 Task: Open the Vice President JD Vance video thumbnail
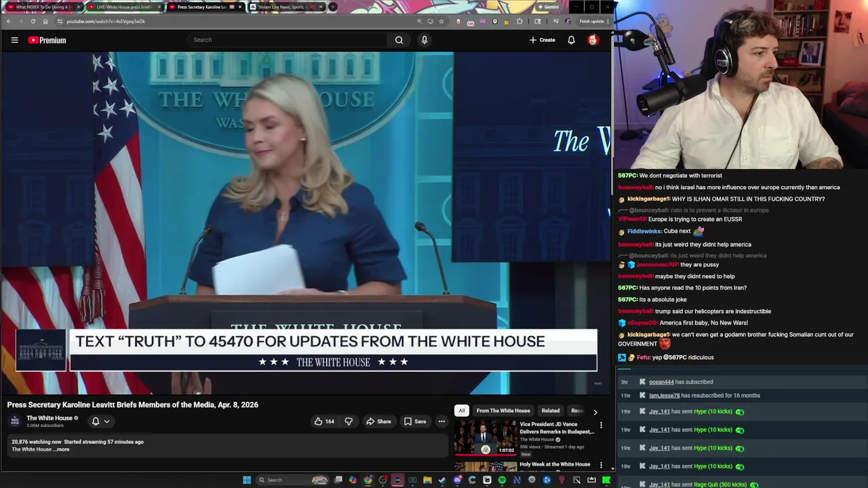(x=486, y=438)
